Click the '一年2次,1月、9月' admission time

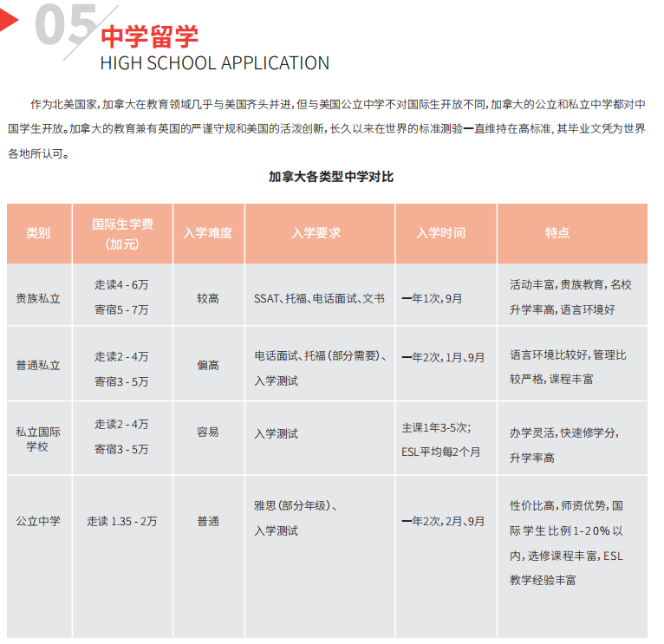[443, 357]
